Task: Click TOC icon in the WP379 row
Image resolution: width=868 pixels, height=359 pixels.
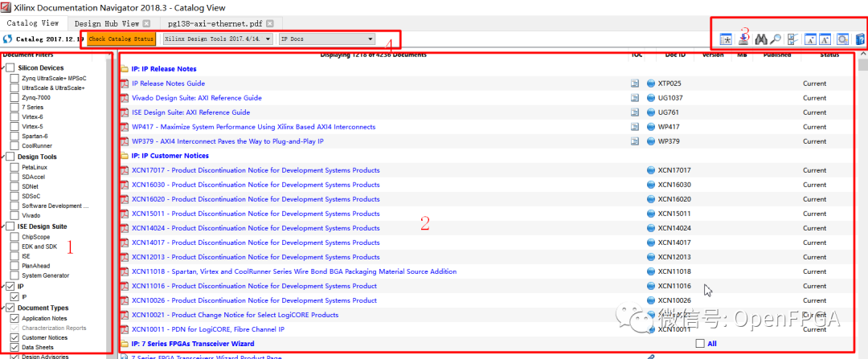Action: [634, 141]
